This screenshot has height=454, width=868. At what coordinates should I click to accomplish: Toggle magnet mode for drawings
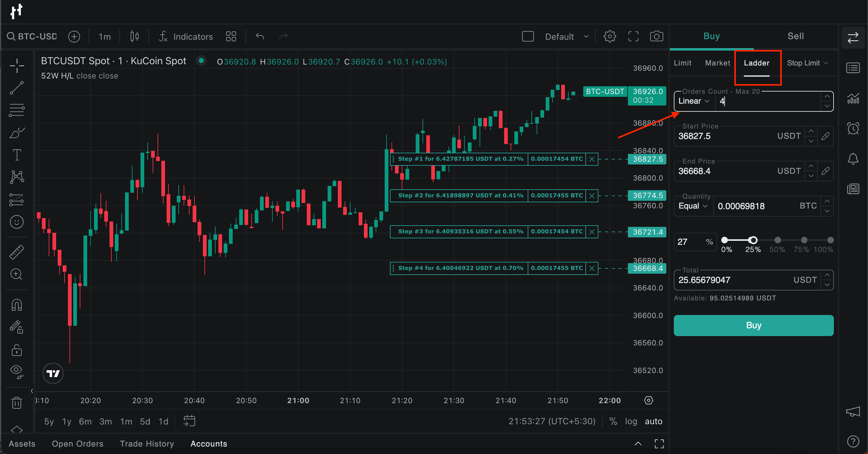point(16,305)
